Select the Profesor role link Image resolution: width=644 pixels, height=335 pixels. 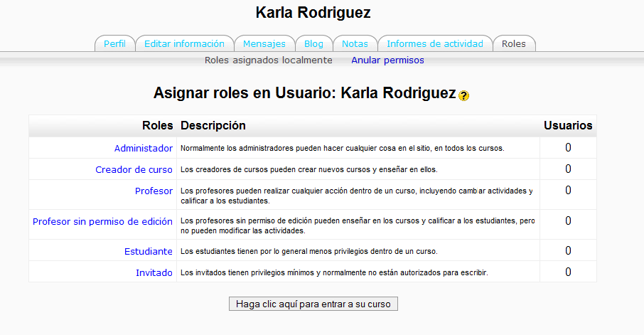coord(154,191)
